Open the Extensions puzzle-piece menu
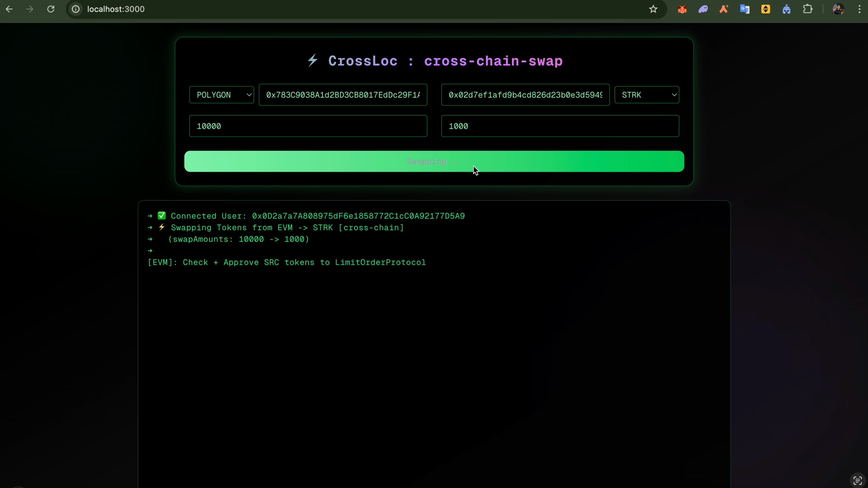Viewport: 868px width, 488px height. (808, 9)
